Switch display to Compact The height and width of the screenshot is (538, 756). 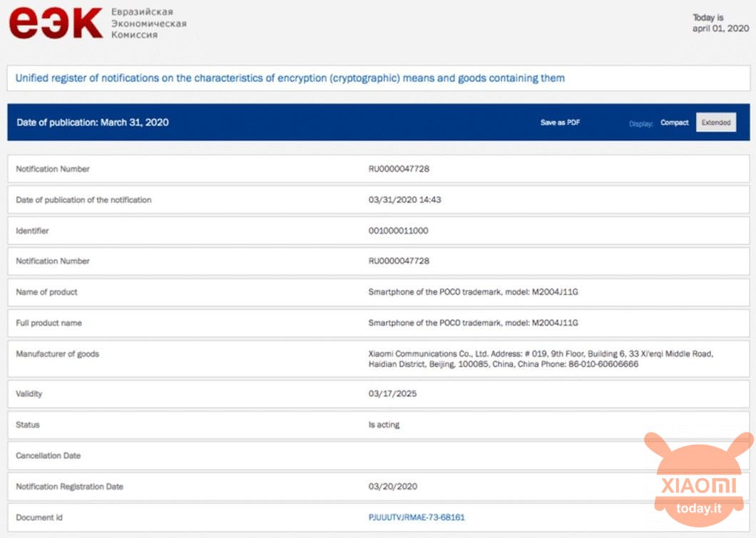point(674,123)
